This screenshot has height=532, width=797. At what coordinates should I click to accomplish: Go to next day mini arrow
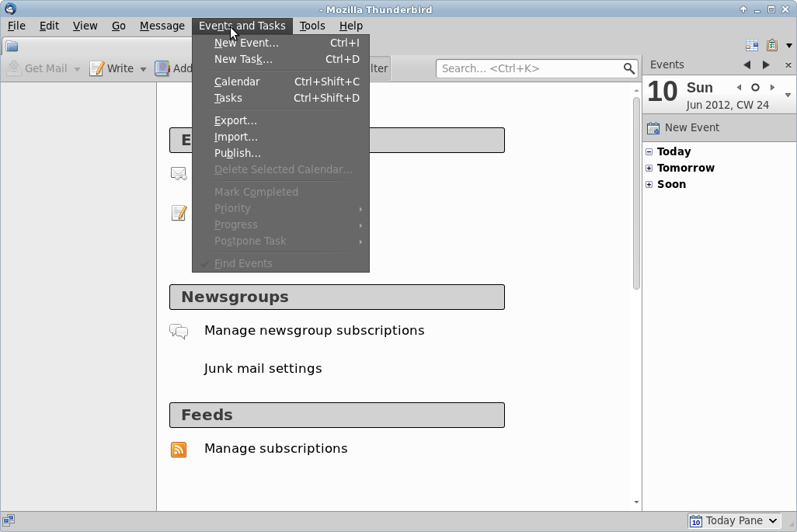pyautogui.click(x=773, y=88)
